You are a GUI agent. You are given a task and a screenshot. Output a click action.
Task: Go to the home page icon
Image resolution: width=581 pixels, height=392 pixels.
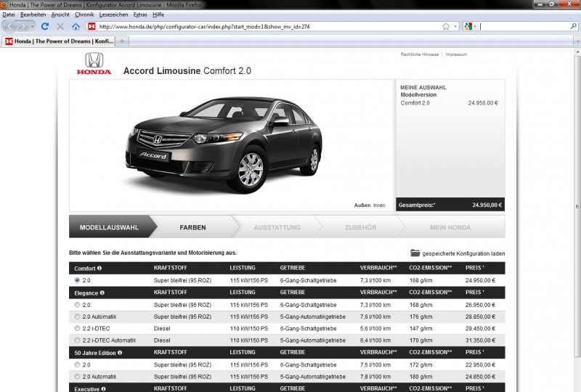pyautogui.click(x=76, y=26)
